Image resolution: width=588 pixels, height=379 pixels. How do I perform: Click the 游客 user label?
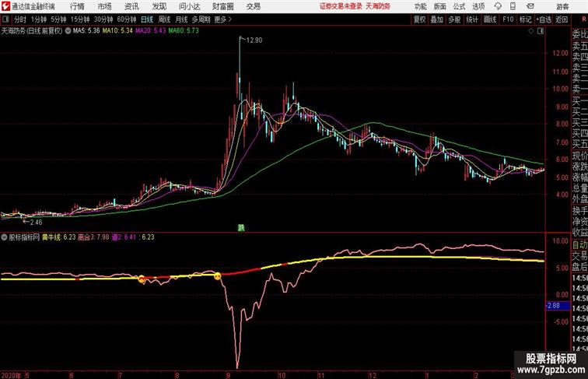coord(562,6)
